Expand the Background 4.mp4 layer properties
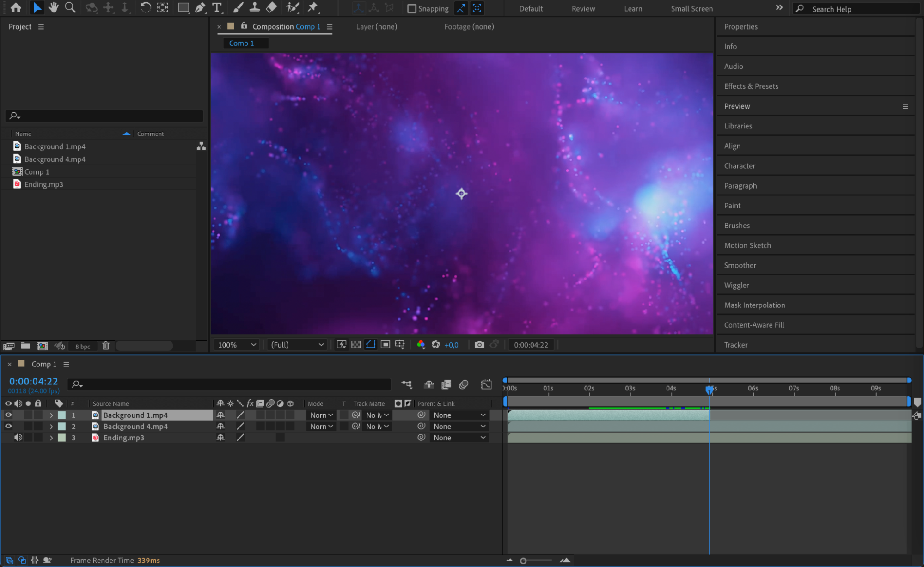The width and height of the screenshot is (924, 567). pyautogui.click(x=51, y=427)
